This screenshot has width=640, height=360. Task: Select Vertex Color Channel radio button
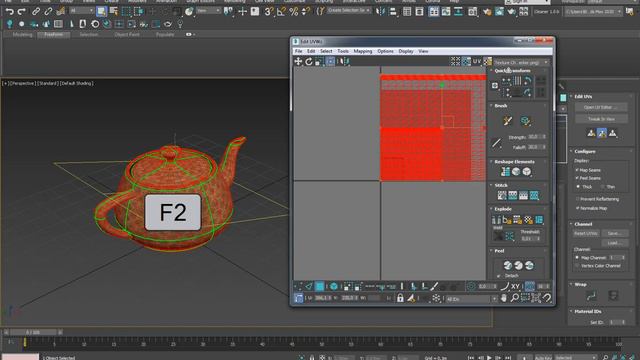point(577,266)
